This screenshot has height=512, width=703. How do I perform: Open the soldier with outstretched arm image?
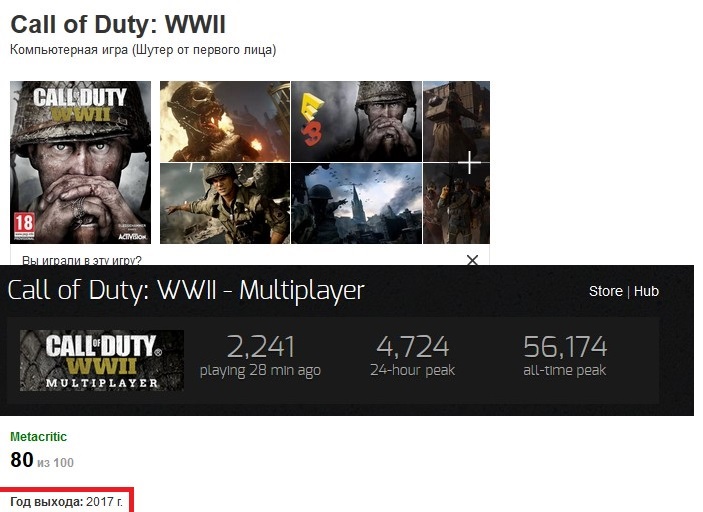(x=225, y=204)
